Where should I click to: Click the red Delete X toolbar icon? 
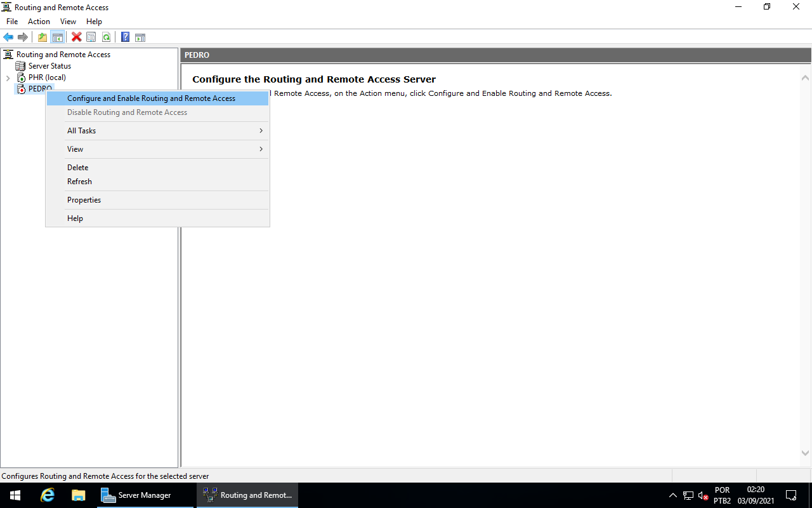(76, 36)
